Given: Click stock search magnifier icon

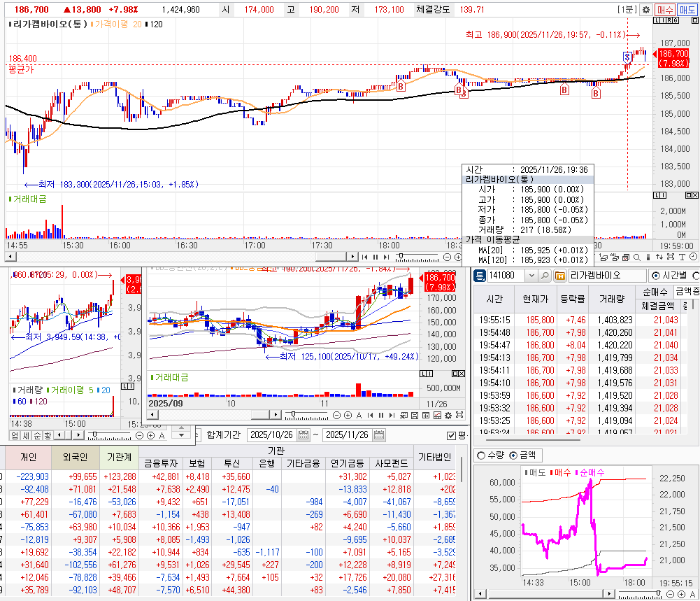Looking at the screenshot, I should [x=545, y=276].
